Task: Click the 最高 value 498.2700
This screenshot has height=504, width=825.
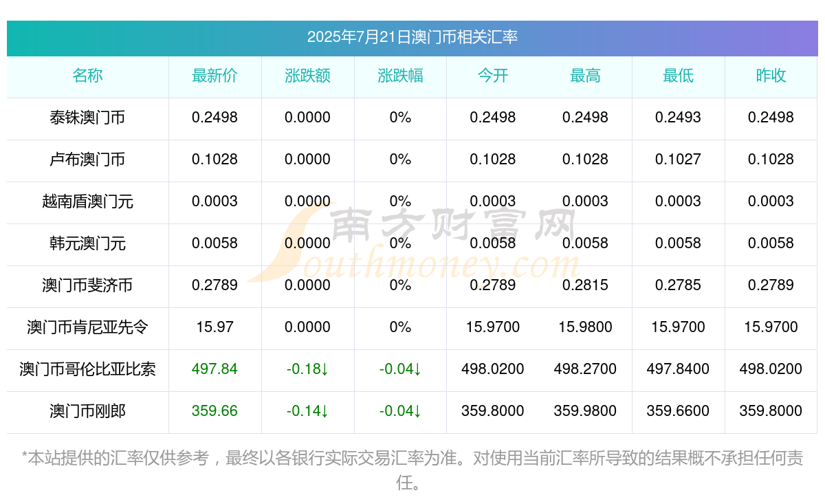Action: tap(585, 369)
